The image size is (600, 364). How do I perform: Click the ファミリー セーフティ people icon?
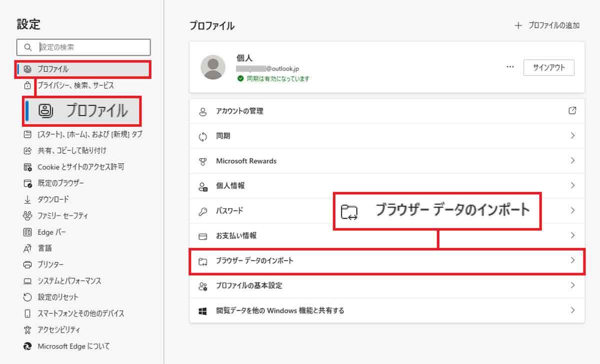click(27, 216)
